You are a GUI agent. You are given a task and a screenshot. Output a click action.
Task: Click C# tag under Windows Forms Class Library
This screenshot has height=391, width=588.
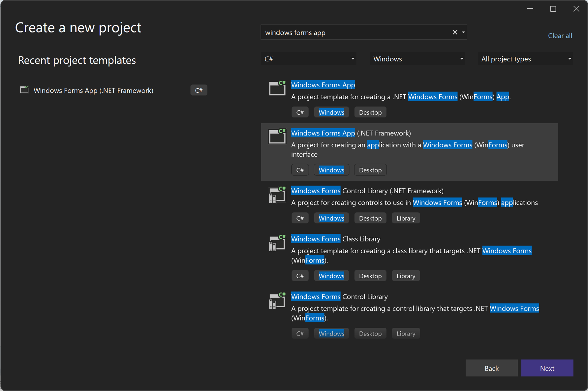(x=300, y=276)
